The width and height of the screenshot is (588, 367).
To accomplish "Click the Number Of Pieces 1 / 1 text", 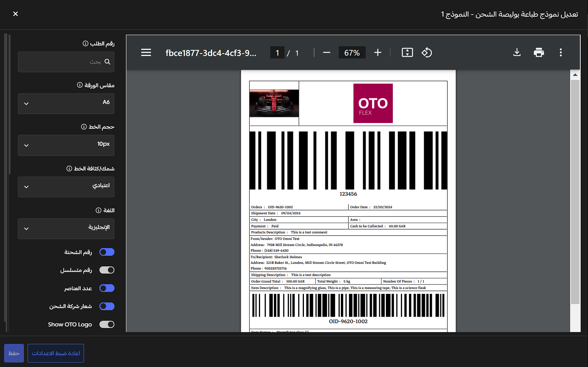I will coord(404,281).
